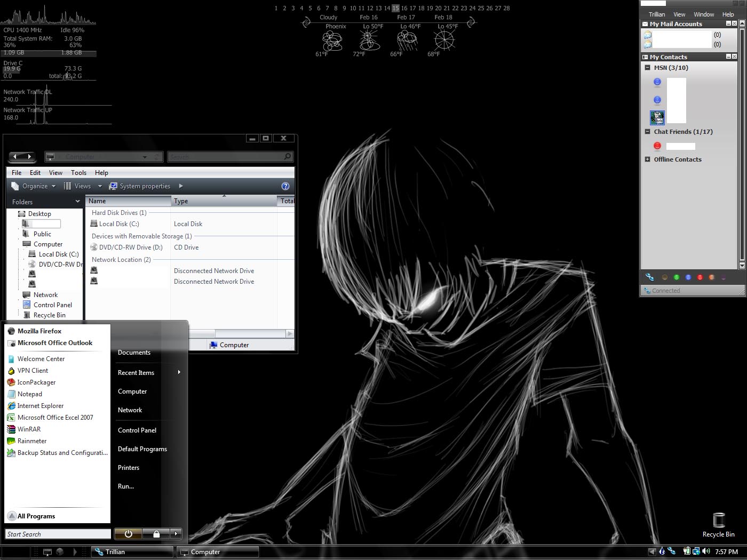
Task: Open Explorer help via blue question icon
Action: pos(285,186)
